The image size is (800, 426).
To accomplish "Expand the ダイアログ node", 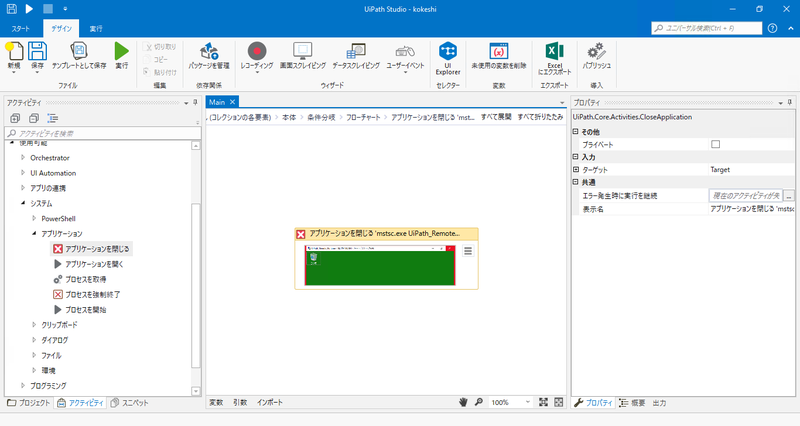I will [x=34, y=340].
